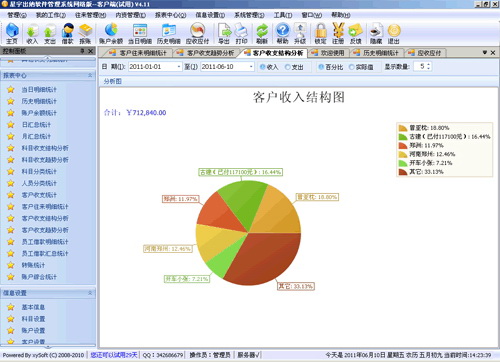This screenshot has width=500, height=362.
Task: Open 账户综合统计 in the sidebar
Action: [x=39, y=277]
